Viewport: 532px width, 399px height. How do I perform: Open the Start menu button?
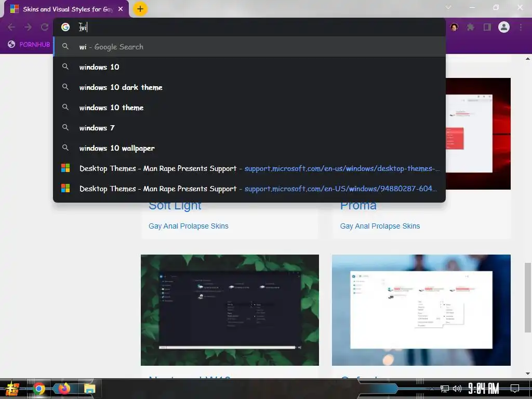[12, 389]
